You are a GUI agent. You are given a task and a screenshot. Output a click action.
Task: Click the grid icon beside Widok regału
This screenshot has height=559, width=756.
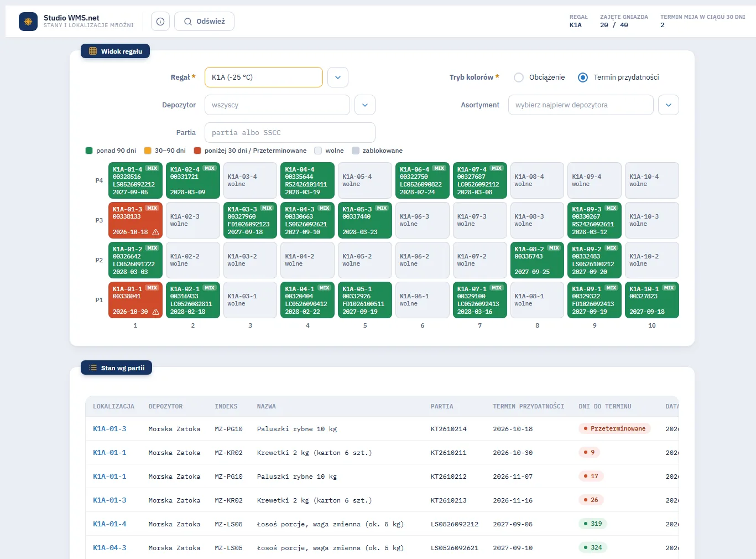point(93,51)
